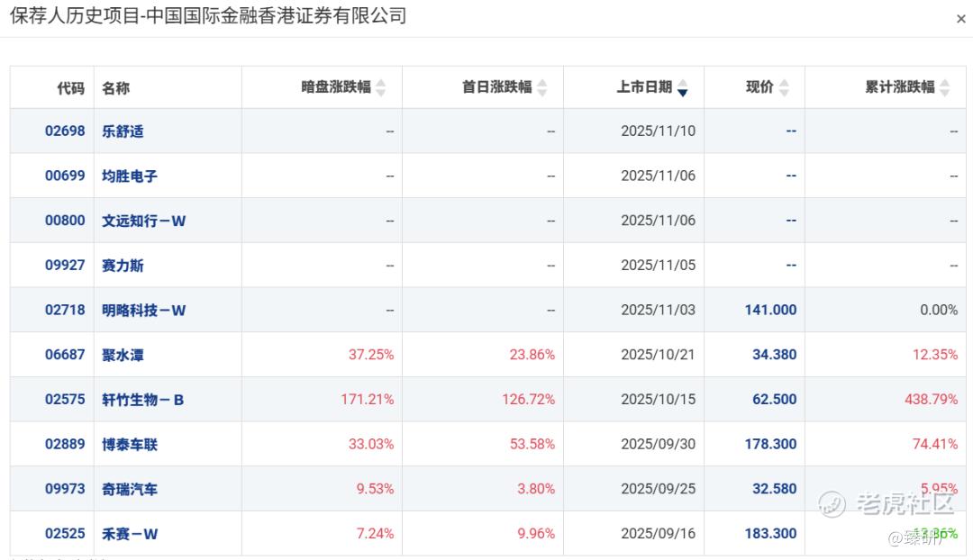This screenshot has width=973, height=560.
Task: Close the sponsor history dialog
Action: pyautogui.click(x=960, y=19)
